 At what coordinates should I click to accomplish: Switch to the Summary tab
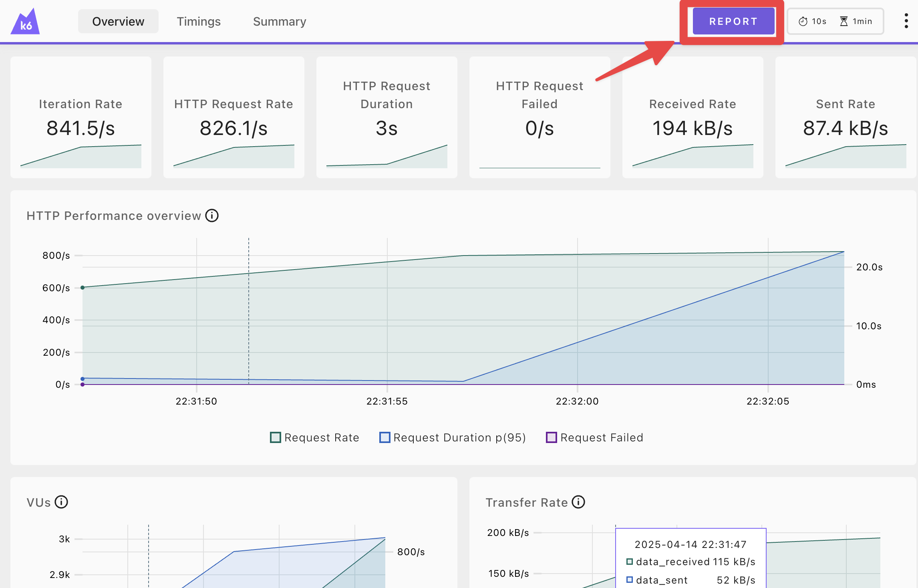click(x=280, y=21)
